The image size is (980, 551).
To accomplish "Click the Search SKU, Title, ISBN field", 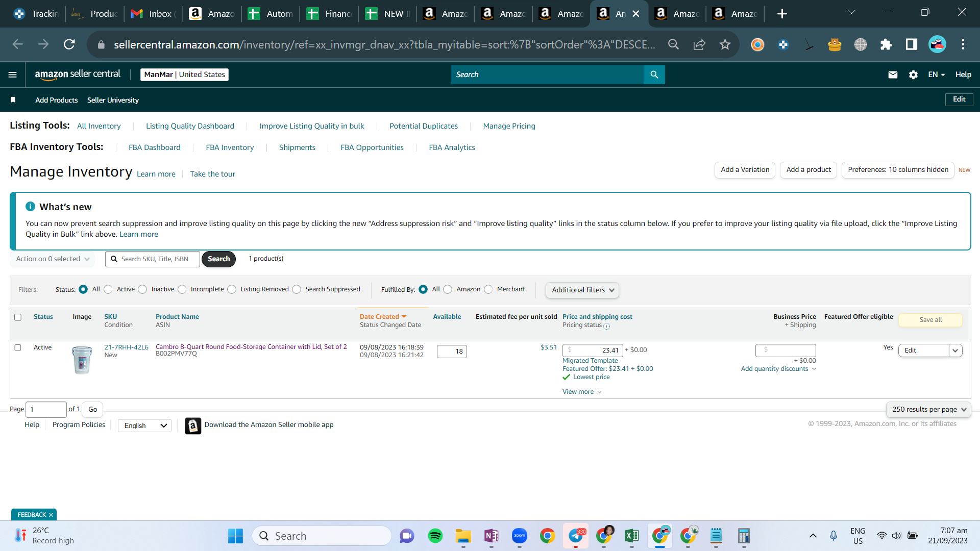I will [x=153, y=259].
